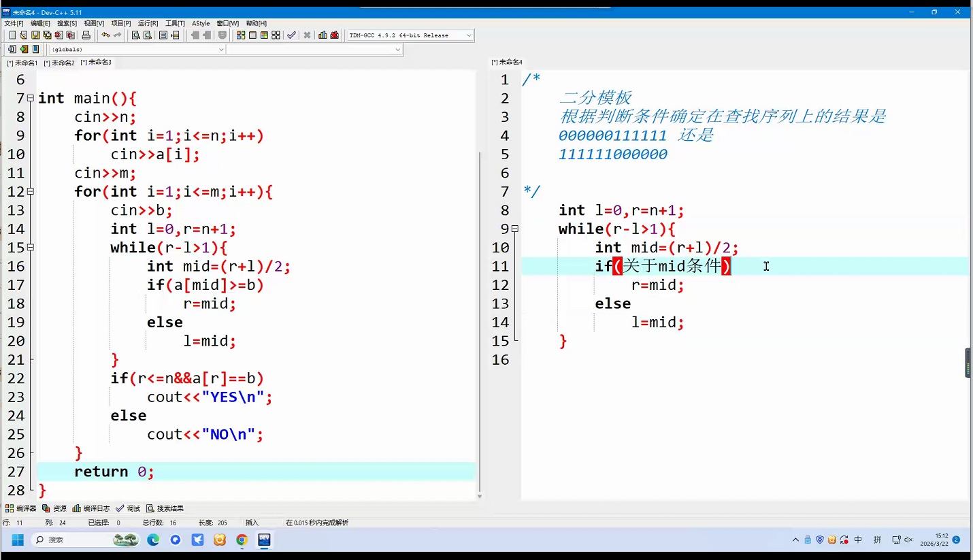973x560 pixels.
Task: Collapse the right pane while fold at line 9
Action: (x=515, y=229)
